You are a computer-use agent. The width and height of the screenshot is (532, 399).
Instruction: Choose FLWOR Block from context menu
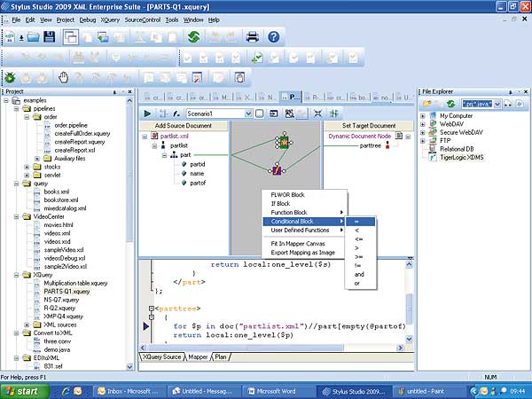[287, 195]
